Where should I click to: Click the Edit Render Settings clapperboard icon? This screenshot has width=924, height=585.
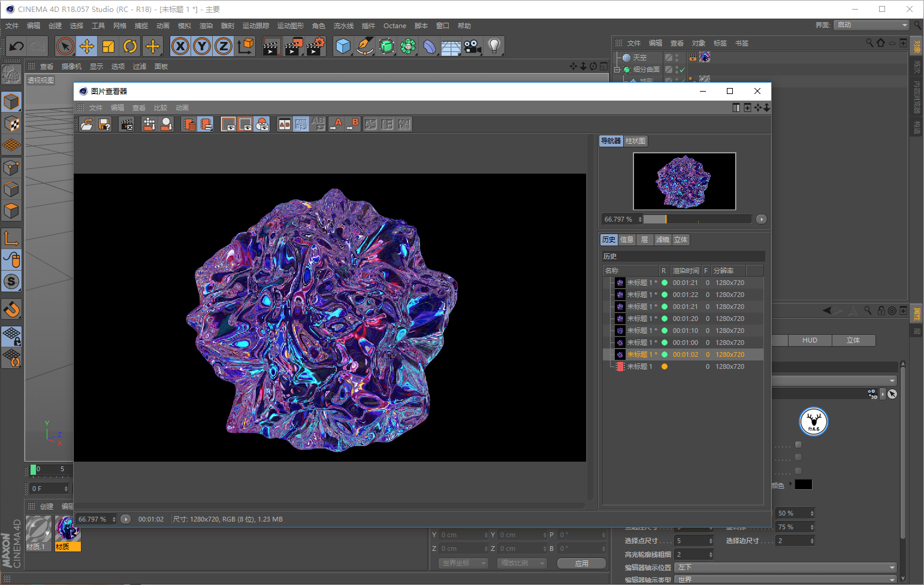pos(316,46)
